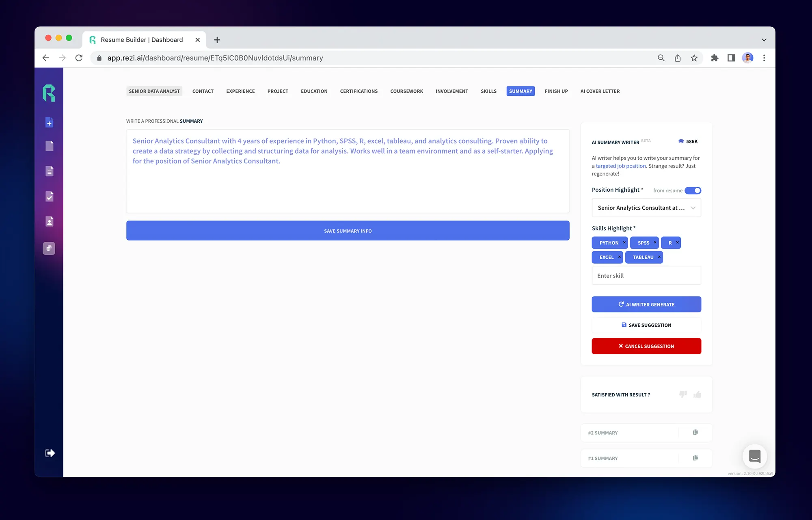This screenshot has width=812, height=520.
Task: Open the AI Cover Letter tab
Action: tap(600, 91)
